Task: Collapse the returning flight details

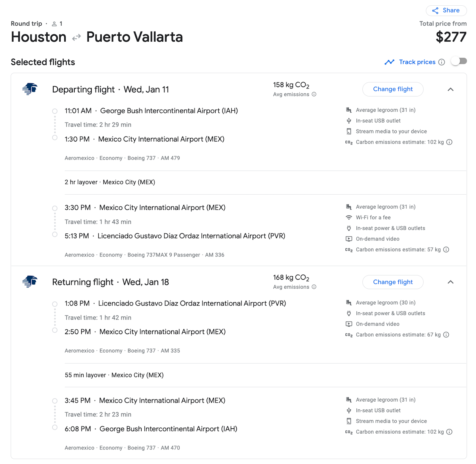Action: click(x=451, y=282)
